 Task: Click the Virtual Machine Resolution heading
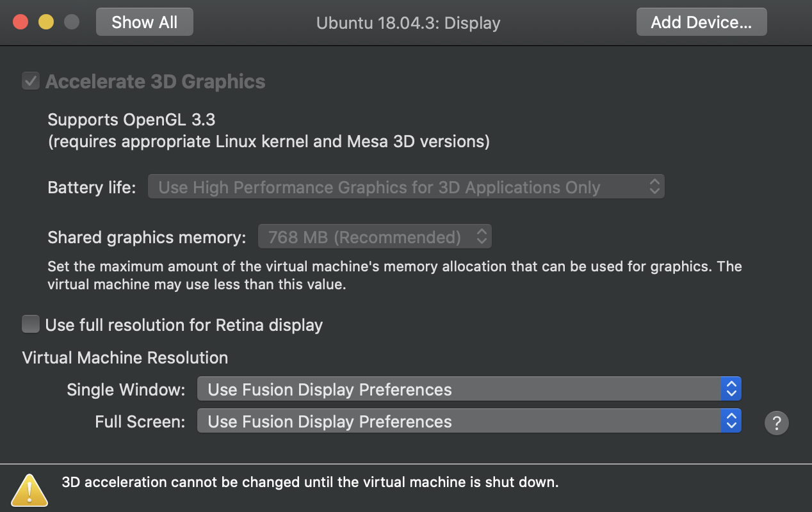pyautogui.click(x=125, y=358)
